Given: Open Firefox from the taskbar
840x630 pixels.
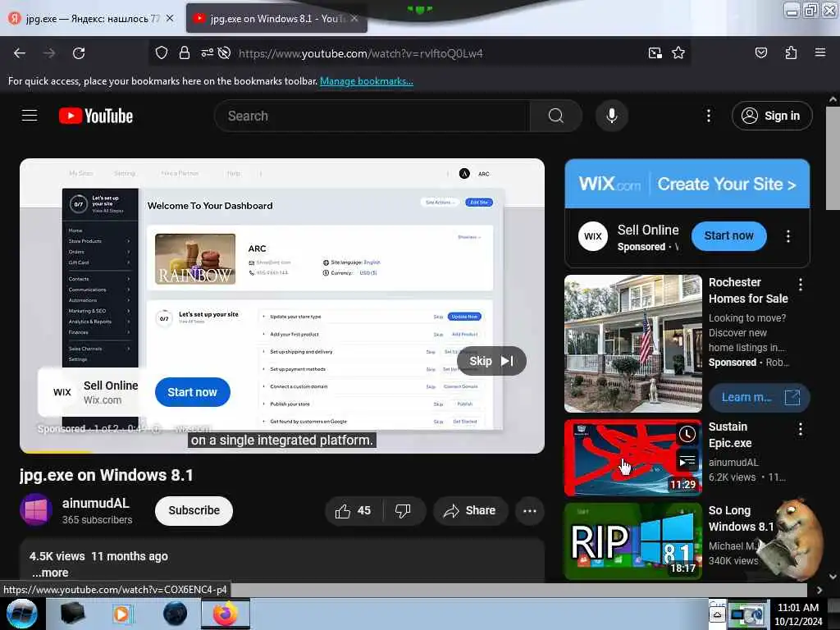Looking at the screenshot, I should 226,614.
